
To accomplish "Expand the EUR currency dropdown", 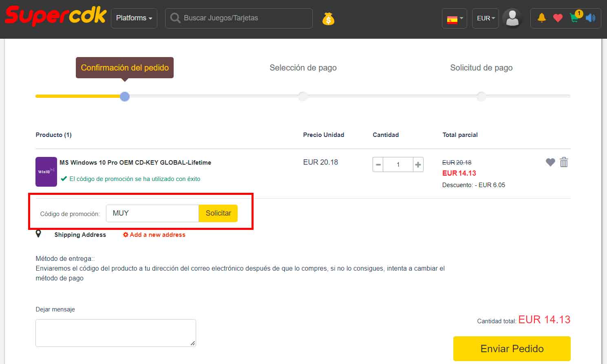I will click(x=486, y=18).
